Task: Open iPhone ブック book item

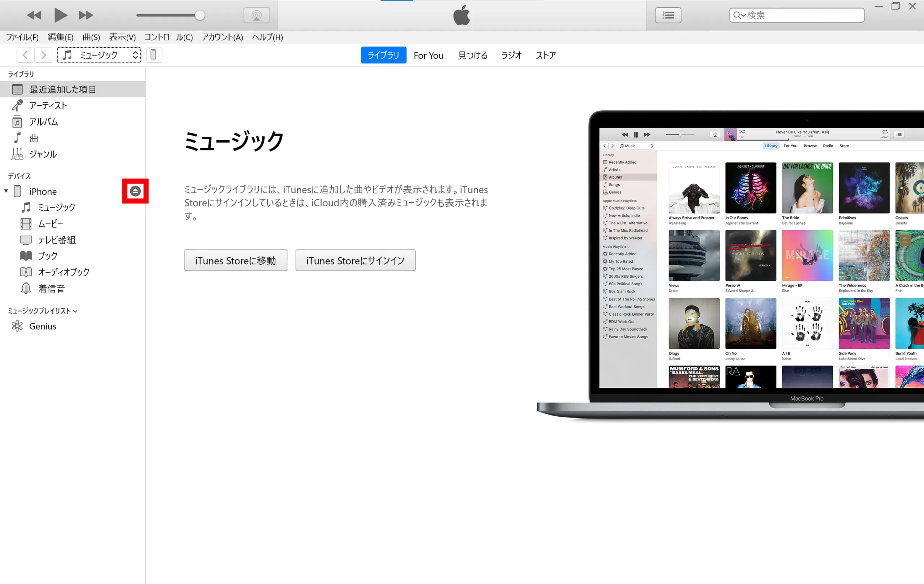Action: 26,256
